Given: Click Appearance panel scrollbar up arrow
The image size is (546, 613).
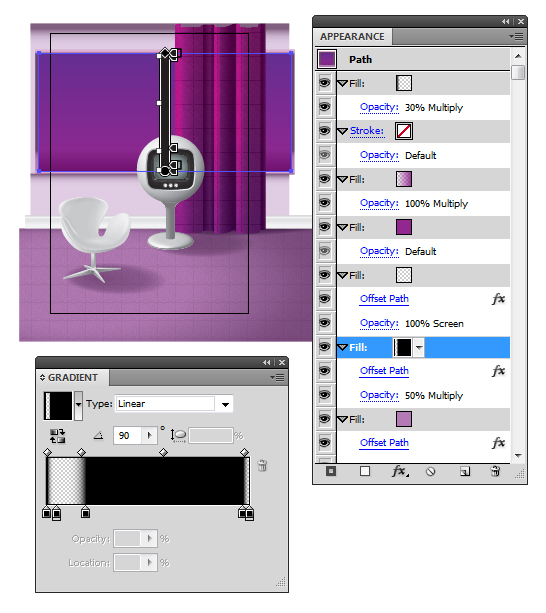Looking at the screenshot, I should [518, 56].
